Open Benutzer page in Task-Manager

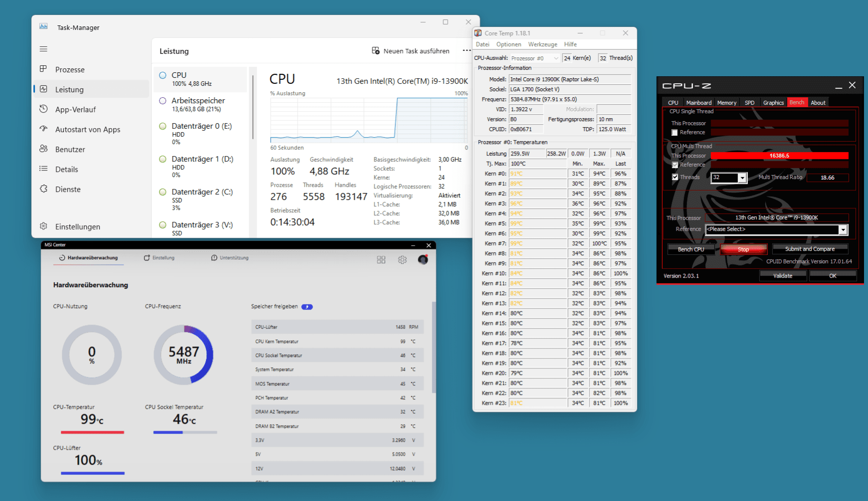pyautogui.click(x=91, y=149)
